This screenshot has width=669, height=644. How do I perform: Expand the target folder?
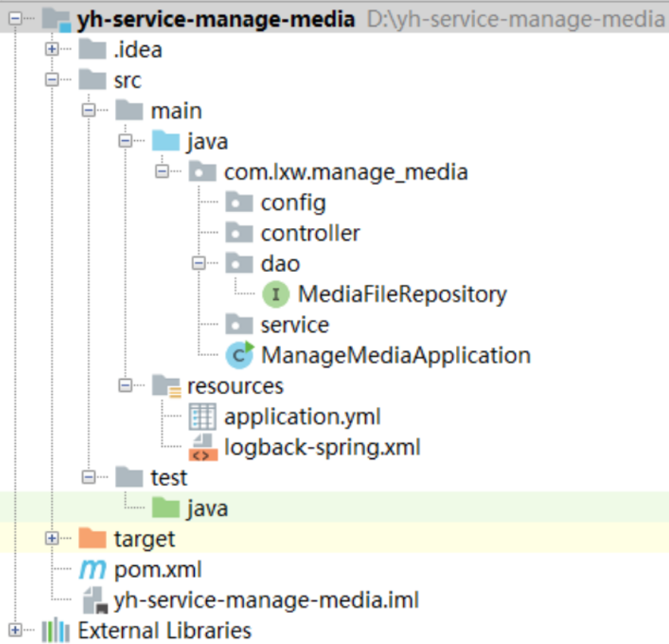tap(52, 539)
